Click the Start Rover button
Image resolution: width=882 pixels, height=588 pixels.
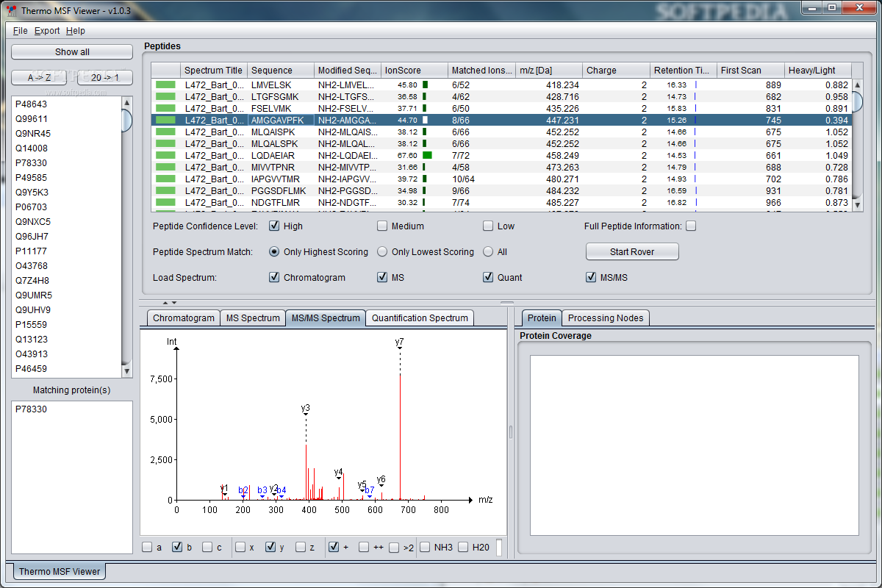632,251
